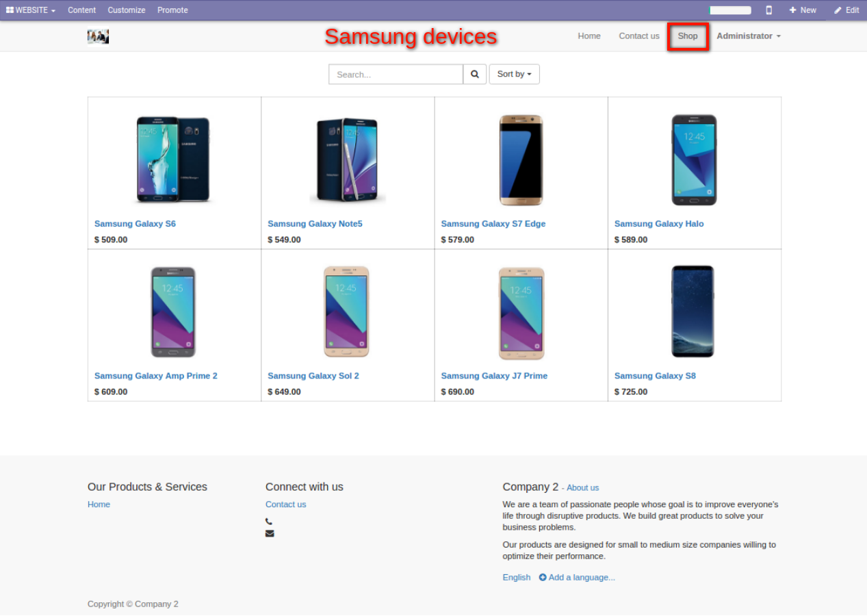This screenshot has width=867, height=616.
Task: Go to the Shop page
Action: tap(688, 36)
